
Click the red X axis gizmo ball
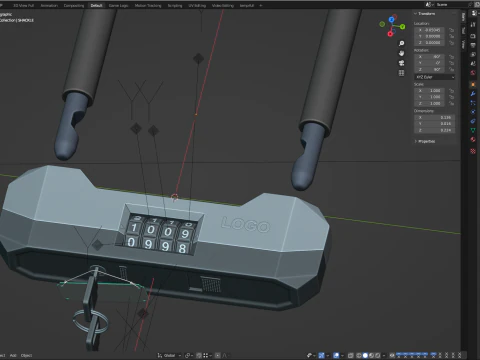[x=390, y=34]
